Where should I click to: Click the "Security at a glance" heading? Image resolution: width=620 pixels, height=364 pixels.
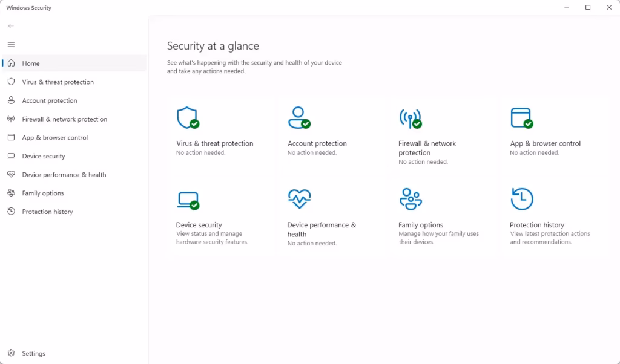213,46
